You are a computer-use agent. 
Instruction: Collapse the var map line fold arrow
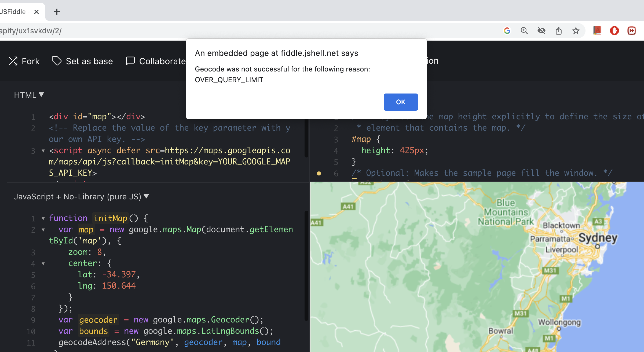[43, 230]
